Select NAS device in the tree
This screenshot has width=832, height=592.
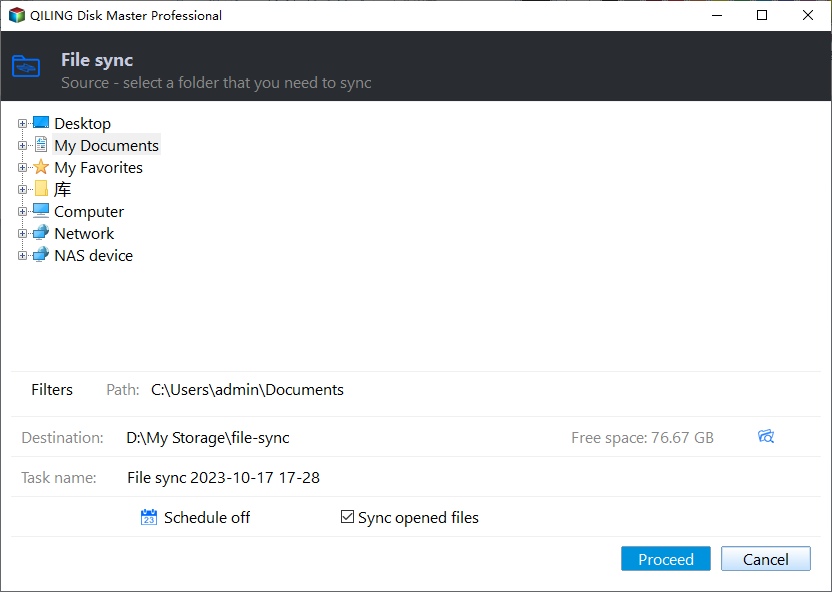(x=94, y=256)
